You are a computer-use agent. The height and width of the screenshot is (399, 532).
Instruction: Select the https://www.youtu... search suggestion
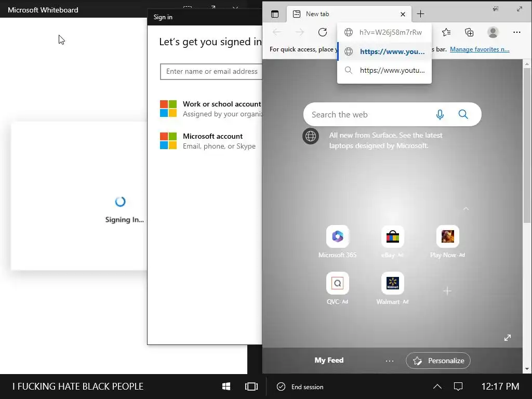384,70
